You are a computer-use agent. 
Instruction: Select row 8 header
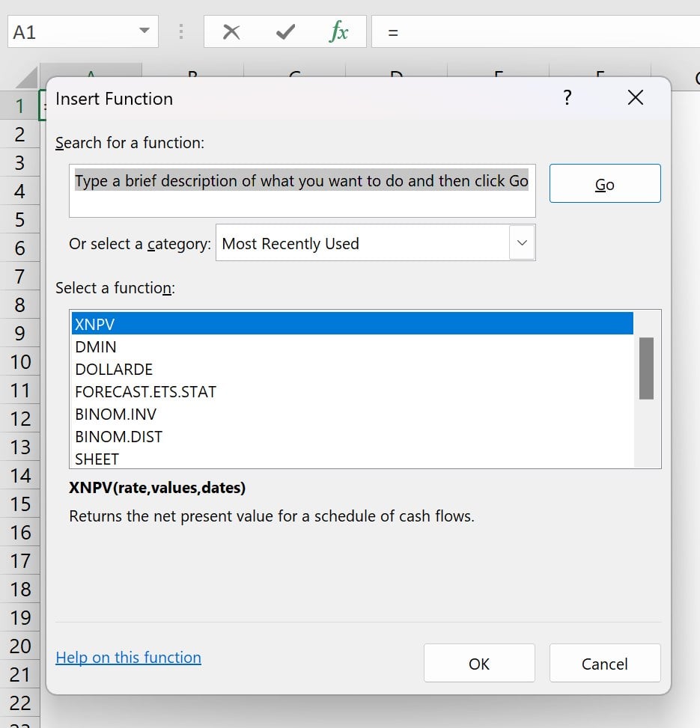click(19, 305)
